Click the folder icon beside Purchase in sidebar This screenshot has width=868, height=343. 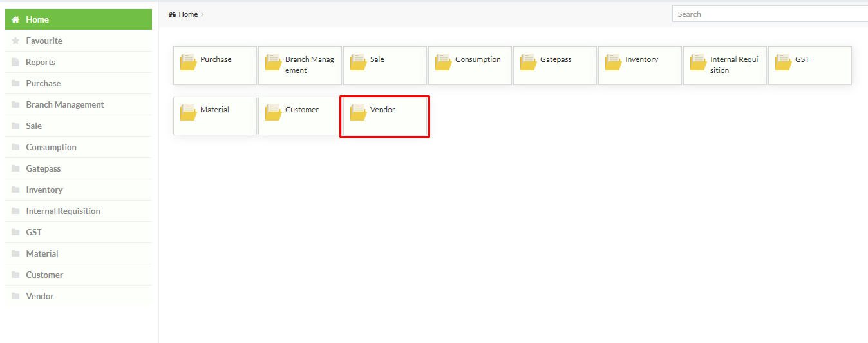(15, 84)
